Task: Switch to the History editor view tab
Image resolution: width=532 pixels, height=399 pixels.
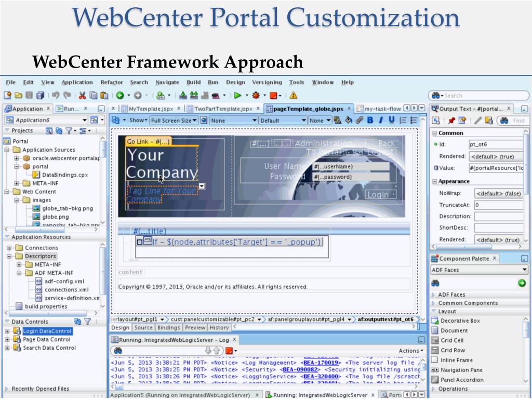Action: pos(219,327)
